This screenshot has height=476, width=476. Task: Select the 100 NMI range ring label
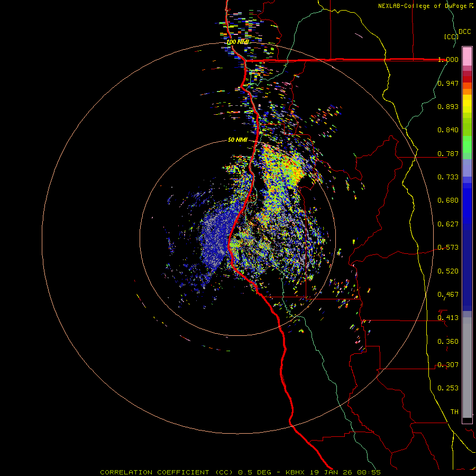[238, 42]
